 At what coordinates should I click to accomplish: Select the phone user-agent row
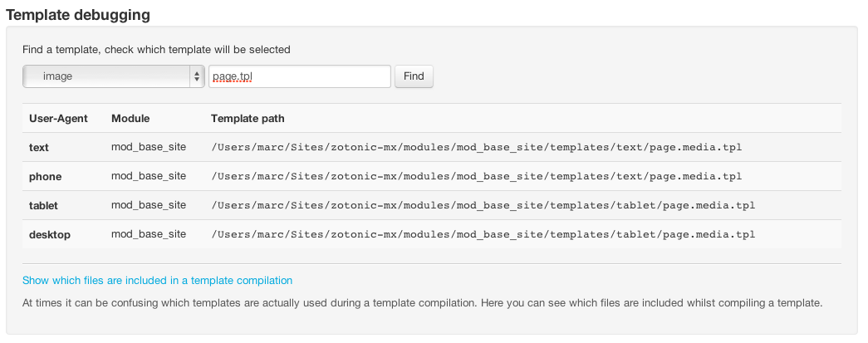(x=45, y=177)
